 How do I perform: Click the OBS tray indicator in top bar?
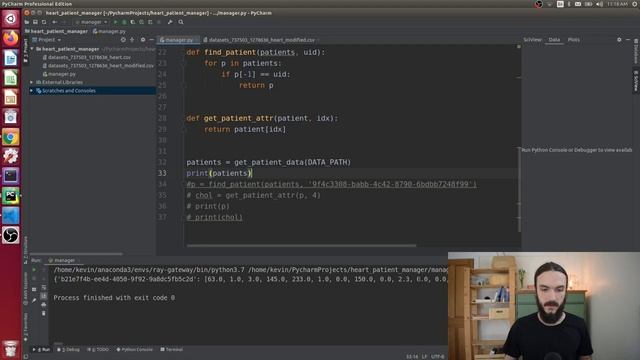pyautogui.click(x=539, y=4)
